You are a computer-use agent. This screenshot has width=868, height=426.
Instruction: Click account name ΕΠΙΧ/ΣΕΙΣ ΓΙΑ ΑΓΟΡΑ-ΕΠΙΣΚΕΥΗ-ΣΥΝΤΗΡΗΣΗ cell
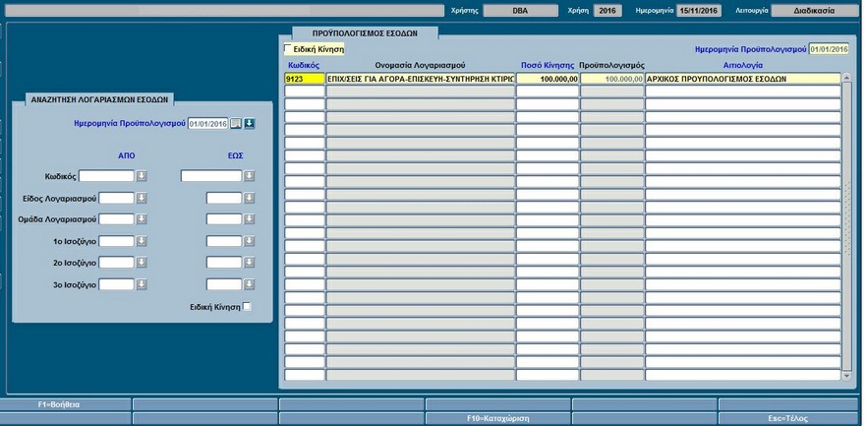420,79
